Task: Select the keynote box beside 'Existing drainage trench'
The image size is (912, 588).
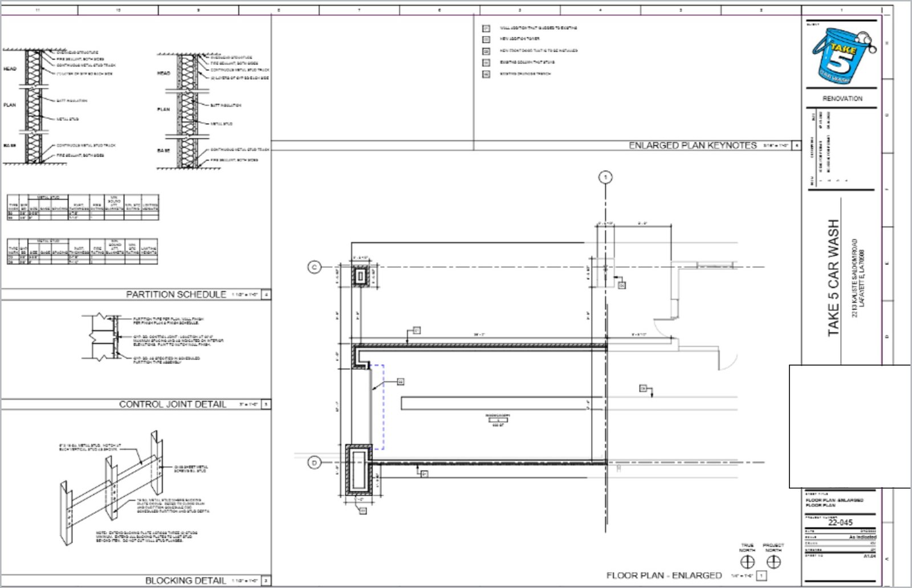Action: pyautogui.click(x=486, y=74)
